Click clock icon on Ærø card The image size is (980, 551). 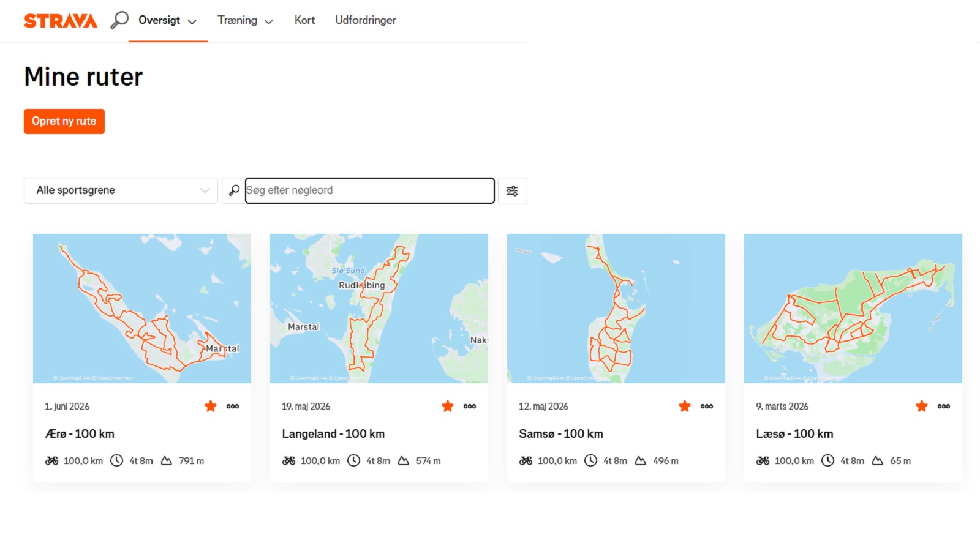coord(116,460)
